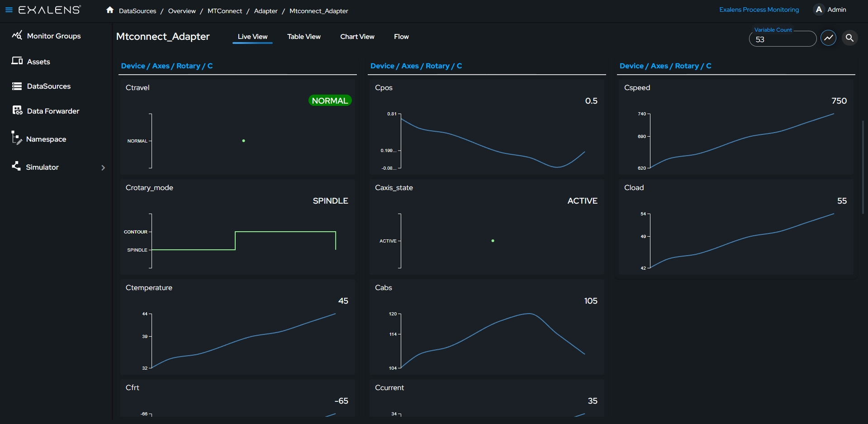Image resolution: width=868 pixels, height=424 pixels.
Task: Click the Ctravel card title
Action: pos(138,87)
